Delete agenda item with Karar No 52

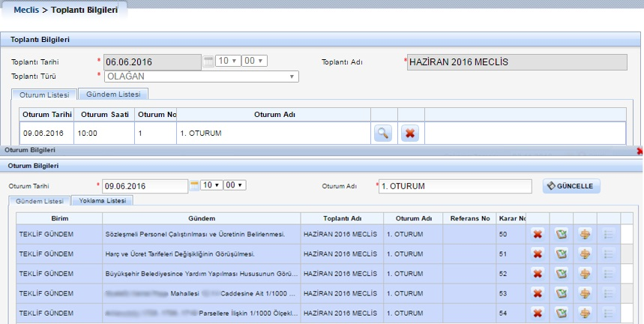pos(538,274)
